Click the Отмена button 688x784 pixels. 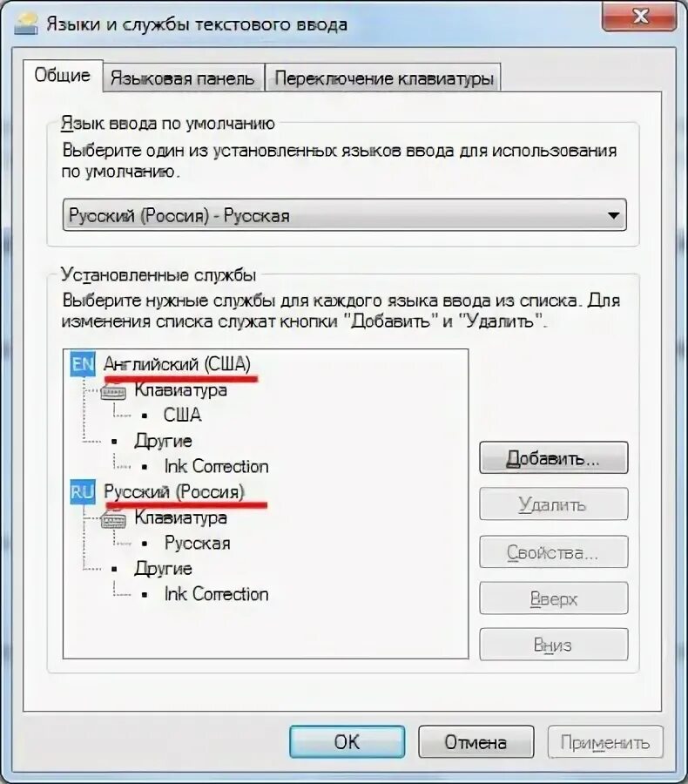(x=476, y=742)
